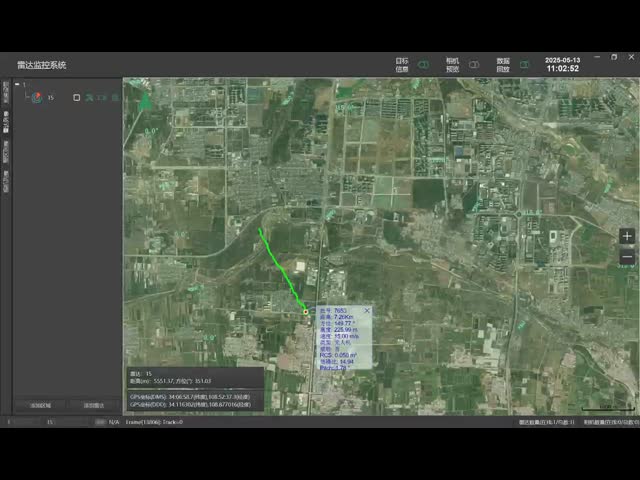Click the left button at sidebar bottom
This screenshot has height=480, width=640.
[x=40, y=405]
